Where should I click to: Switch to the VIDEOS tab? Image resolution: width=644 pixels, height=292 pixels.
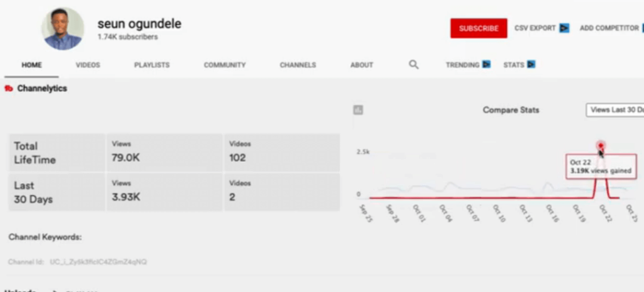[x=88, y=65]
